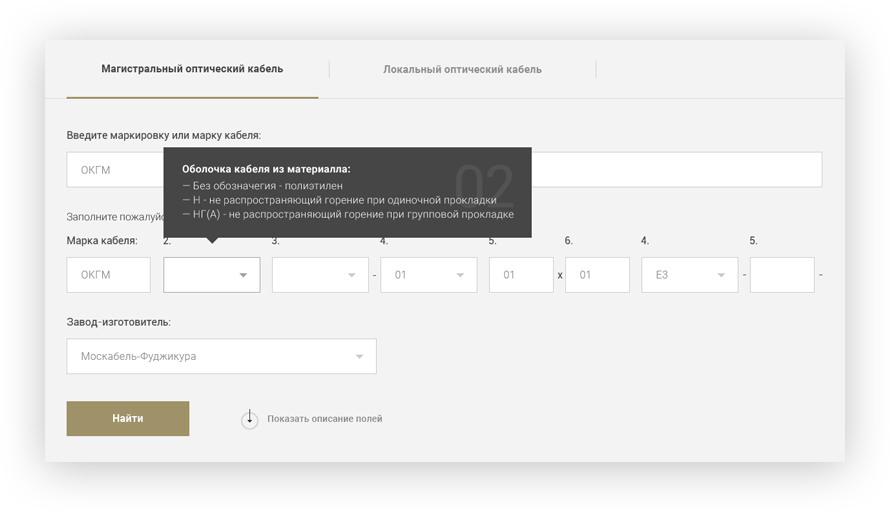This screenshot has height=512, width=890.
Task: Click the small ОКГМ field under Марка кабеля
Action: point(108,275)
